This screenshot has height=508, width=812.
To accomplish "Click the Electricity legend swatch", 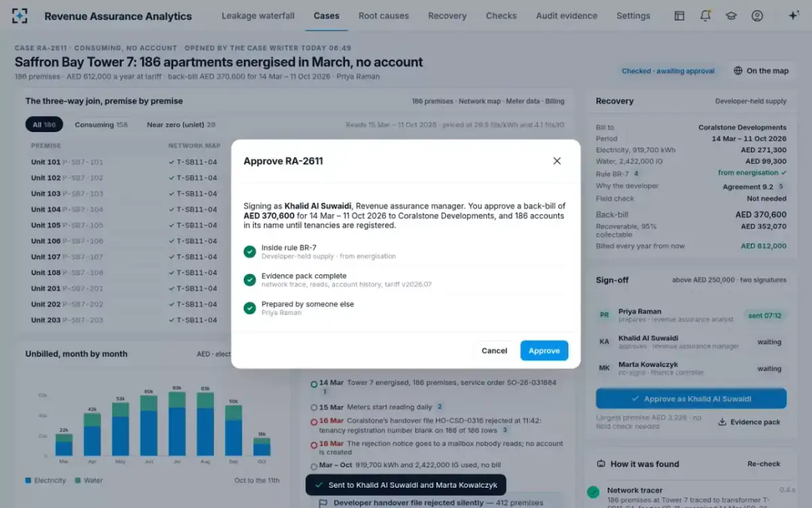I will 28,480.
